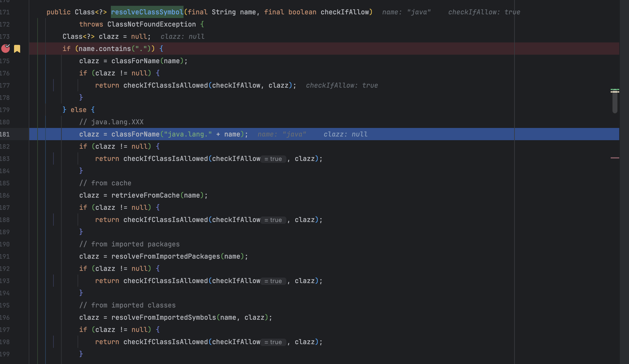Click line number 199 in the gutter
The image size is (629, 364).
pos(5,354)
